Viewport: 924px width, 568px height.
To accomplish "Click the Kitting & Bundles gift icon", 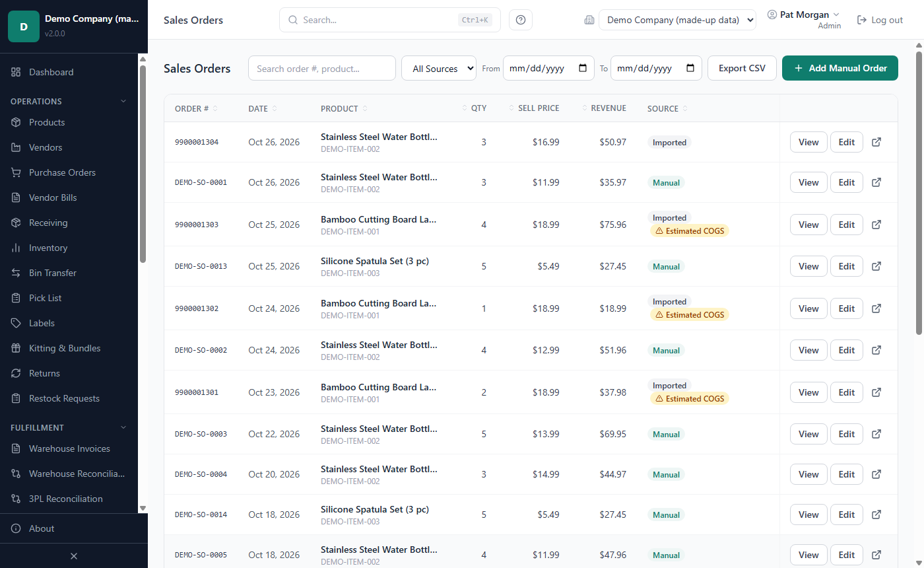I will point(16,348).
